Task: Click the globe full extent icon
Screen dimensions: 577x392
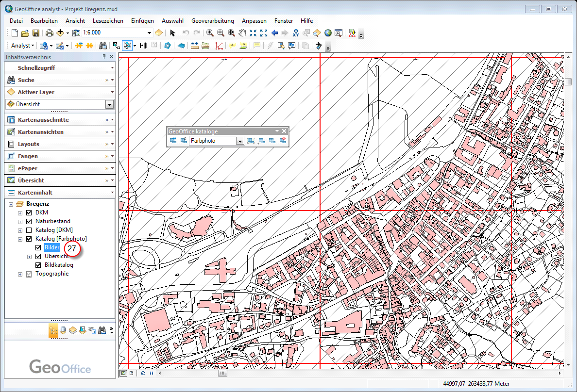Action: (x=328, y=33)
